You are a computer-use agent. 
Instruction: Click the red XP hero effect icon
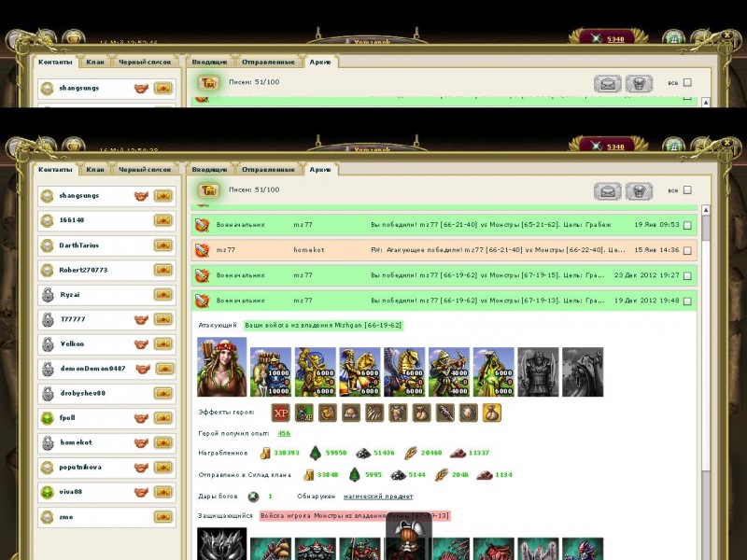click(280, 412)
